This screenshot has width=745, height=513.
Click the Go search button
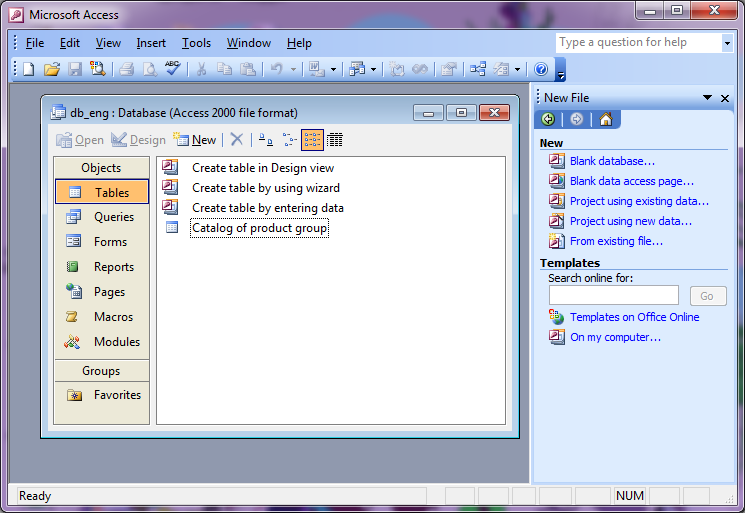pyautogui.click(x=708, y=296)
